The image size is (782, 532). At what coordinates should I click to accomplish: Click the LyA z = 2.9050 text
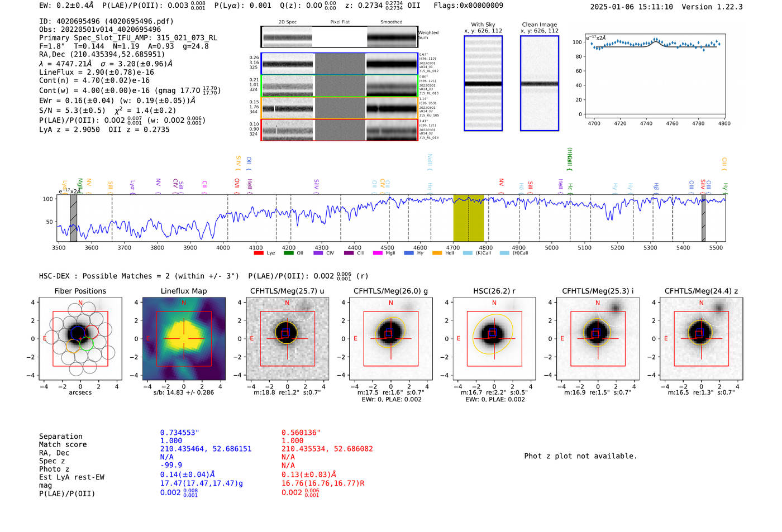(x=69, y=130)
